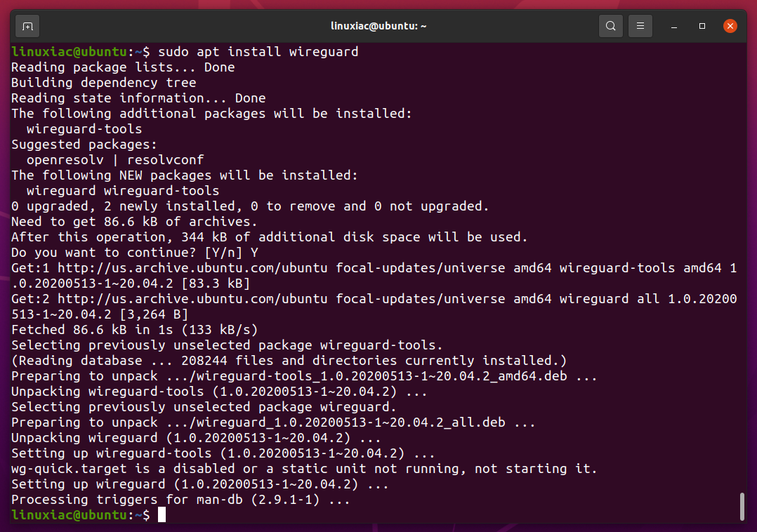Click the 'Processing triggers for man-db' line
Screen dimensions: 757x532
point(180,500)
